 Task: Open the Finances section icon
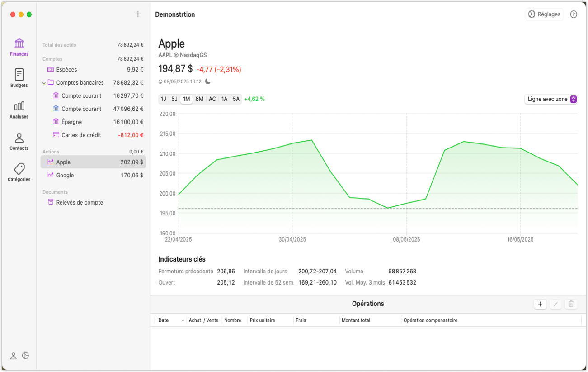[x=19, y=44]
